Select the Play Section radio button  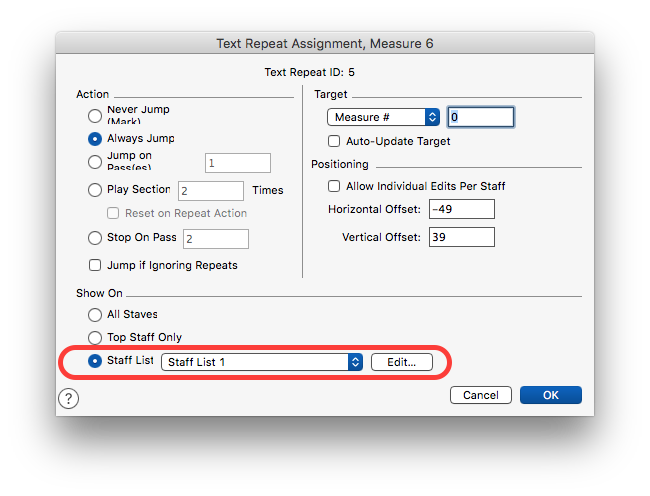[x=95, y=190]
